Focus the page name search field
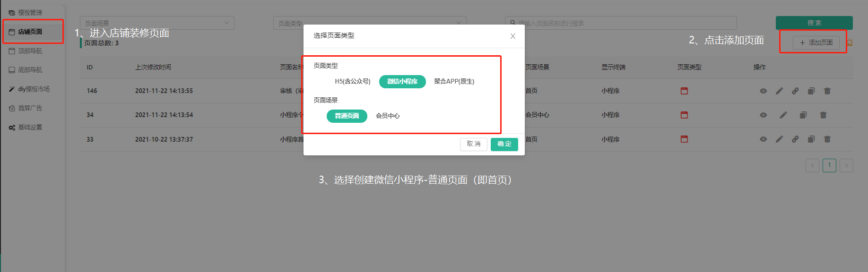Viewport: 868px width, 272px height. click(621, 23)
